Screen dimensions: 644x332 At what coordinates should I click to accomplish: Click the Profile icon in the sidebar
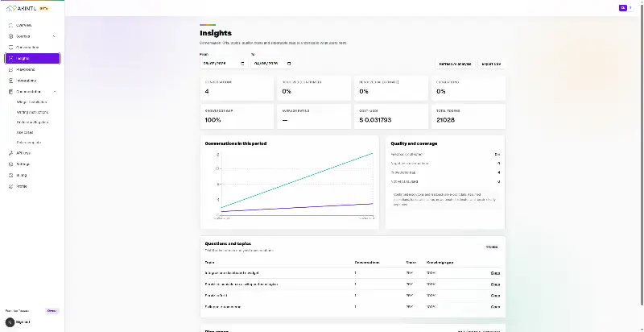(x=11, y=186)
